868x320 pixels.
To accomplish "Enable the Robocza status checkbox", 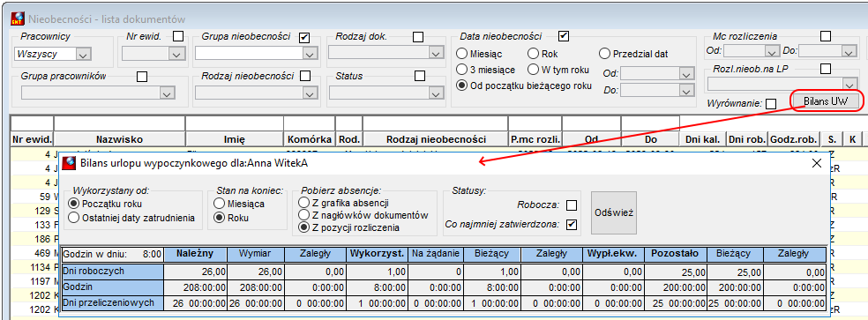I will (572, 205).
